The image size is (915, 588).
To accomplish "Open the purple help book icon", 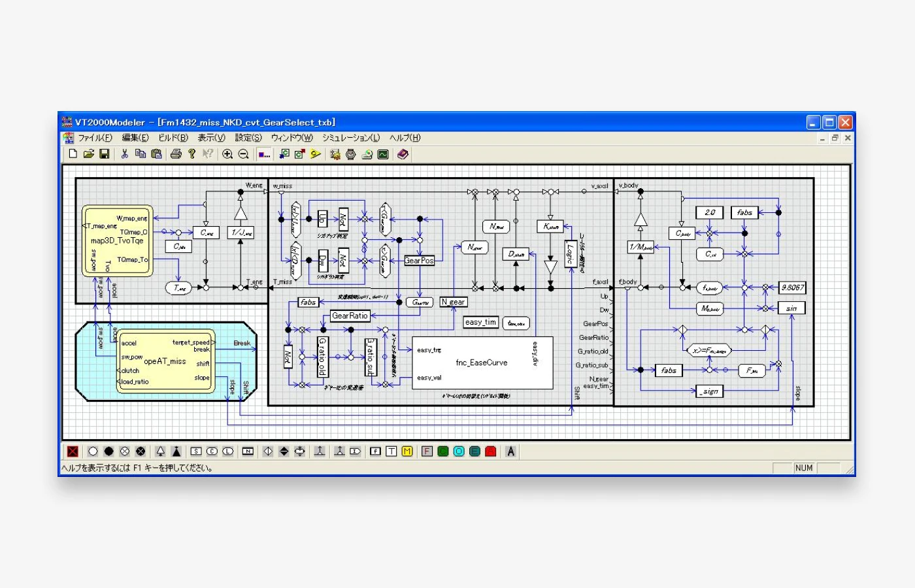I will 403,154.
